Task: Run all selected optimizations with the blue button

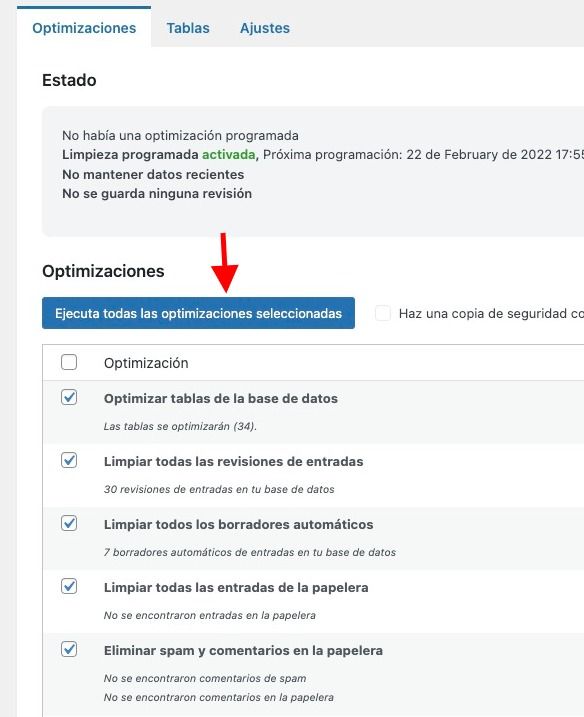Action: coord(198,313)
